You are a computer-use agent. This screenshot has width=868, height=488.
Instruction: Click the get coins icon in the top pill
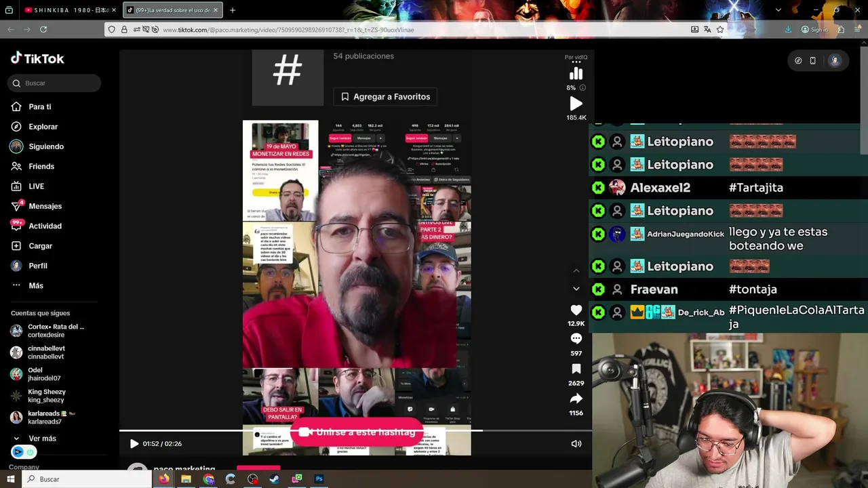coord(798,60)
